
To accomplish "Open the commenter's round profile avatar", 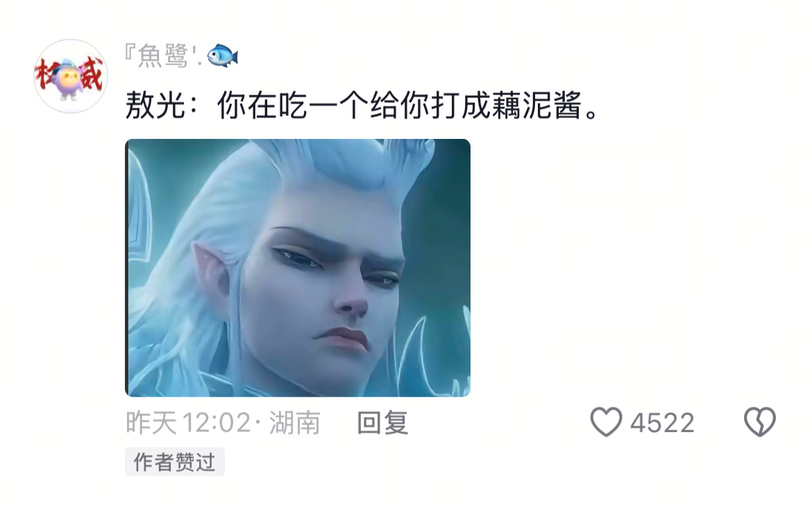I will [x=71, y=76].
